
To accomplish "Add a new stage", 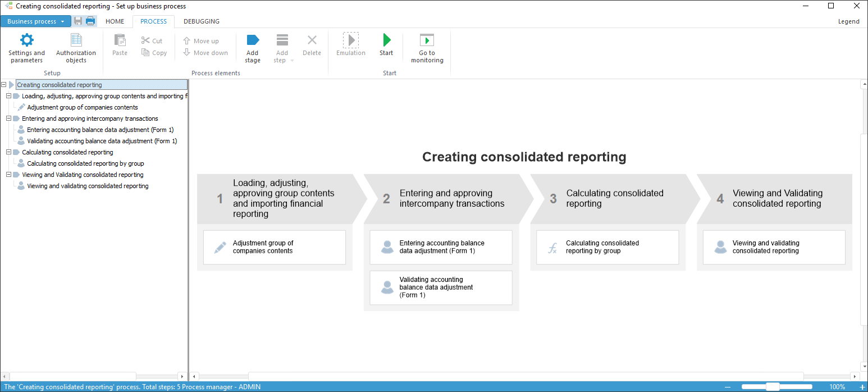I will click(x=253, y=48).
